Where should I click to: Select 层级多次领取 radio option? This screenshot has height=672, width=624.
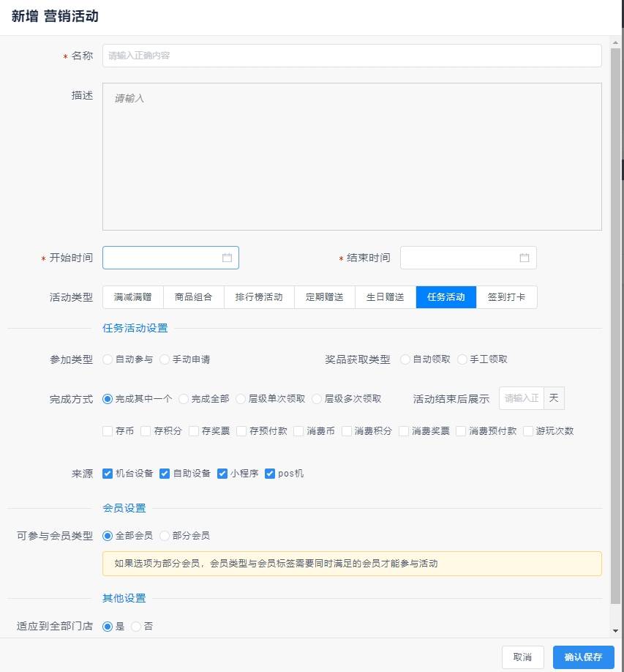[x=317, y=399]
